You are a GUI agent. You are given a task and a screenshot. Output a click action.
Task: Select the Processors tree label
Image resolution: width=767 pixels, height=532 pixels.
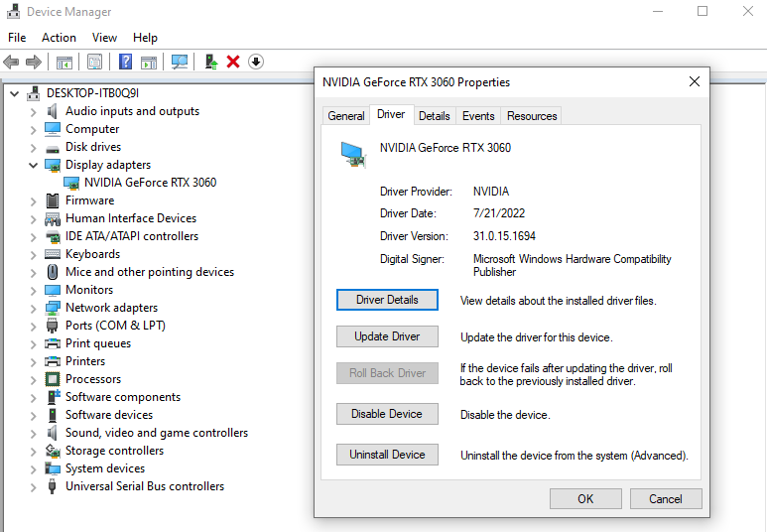pos(93,379)
